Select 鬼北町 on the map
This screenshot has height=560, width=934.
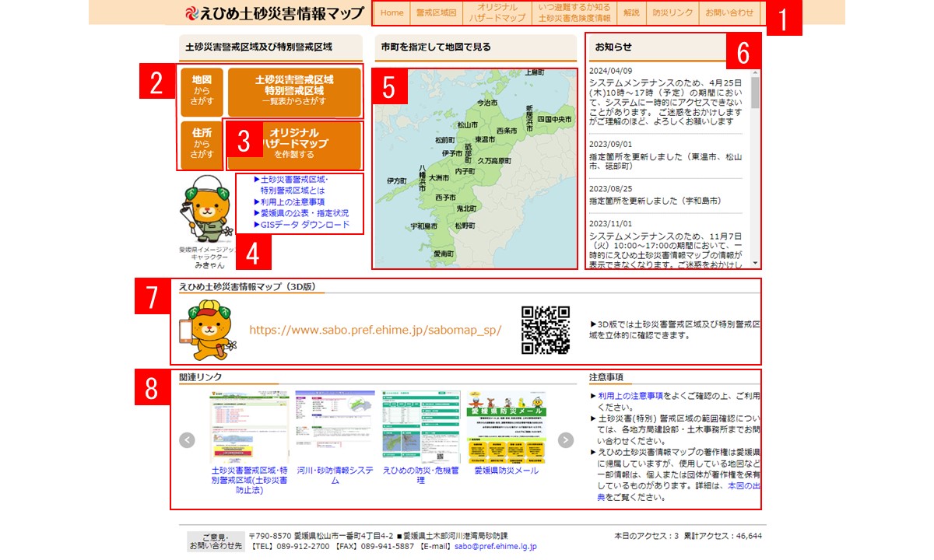tap(466, 208)
